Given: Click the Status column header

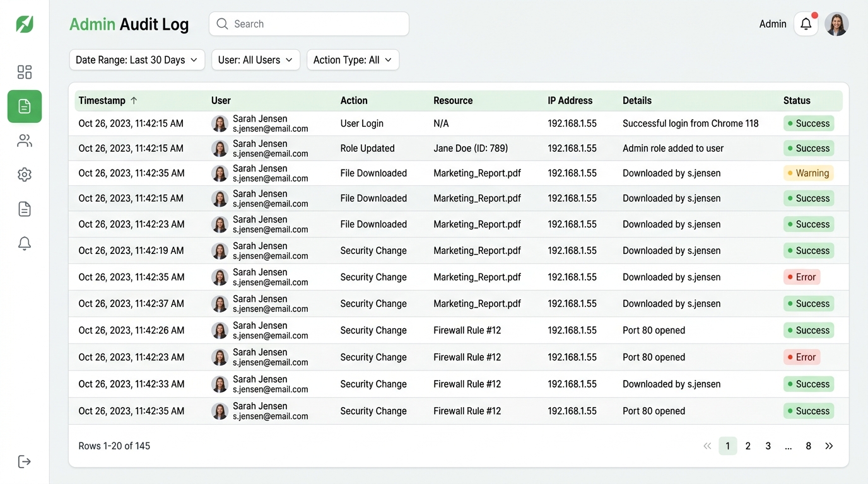Looking at the screenshot, I should (797, 100).
